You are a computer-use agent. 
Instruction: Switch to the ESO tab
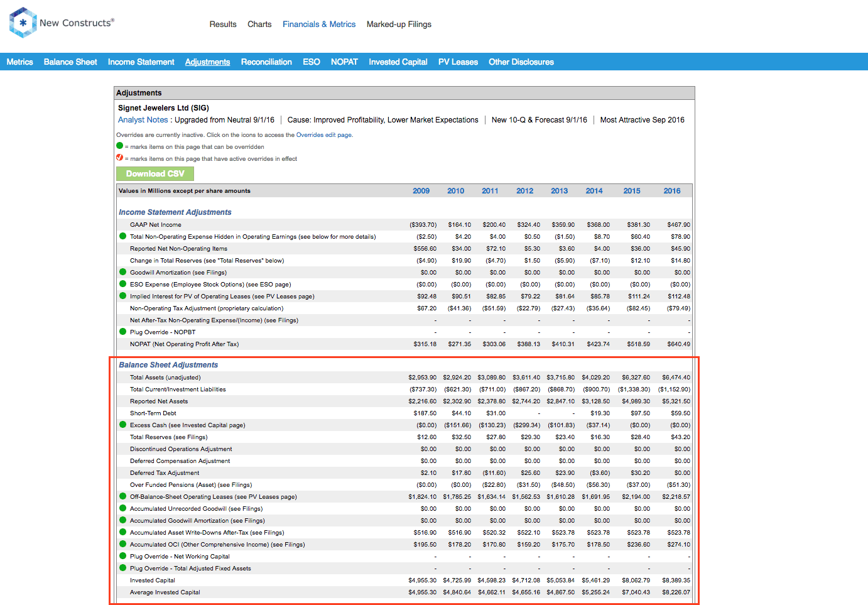312,62
